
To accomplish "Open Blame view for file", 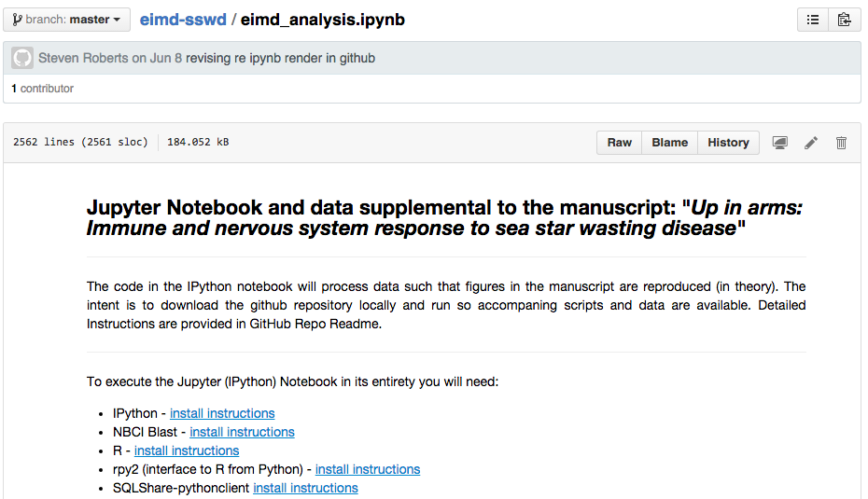I will (x=670, y=143).
